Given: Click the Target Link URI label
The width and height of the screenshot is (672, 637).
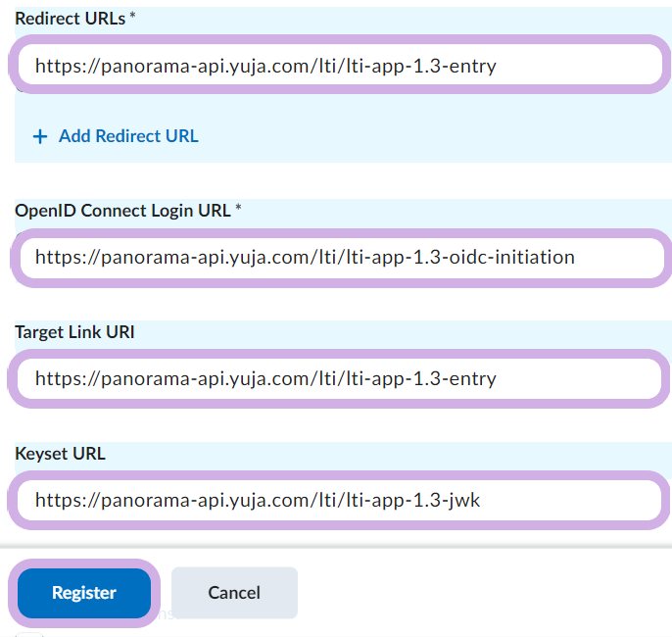Looking at the screenshot, I should pos(74,332).
